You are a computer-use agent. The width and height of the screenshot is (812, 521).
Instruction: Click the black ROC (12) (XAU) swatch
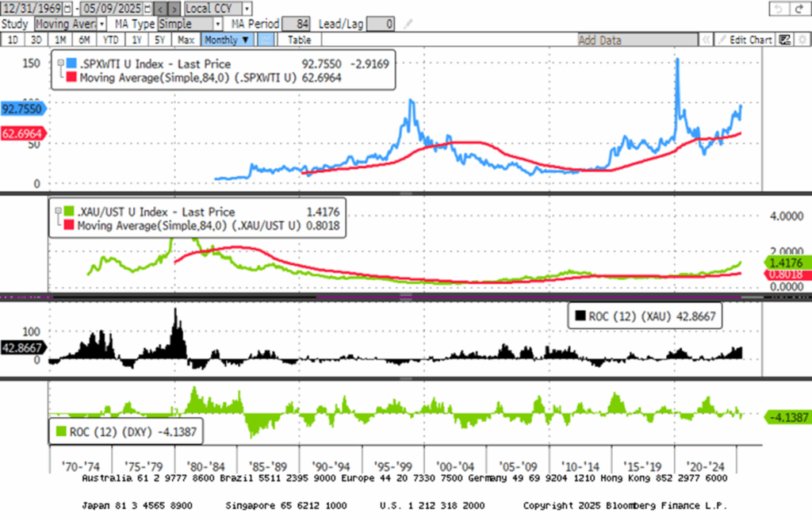(580, 316)
